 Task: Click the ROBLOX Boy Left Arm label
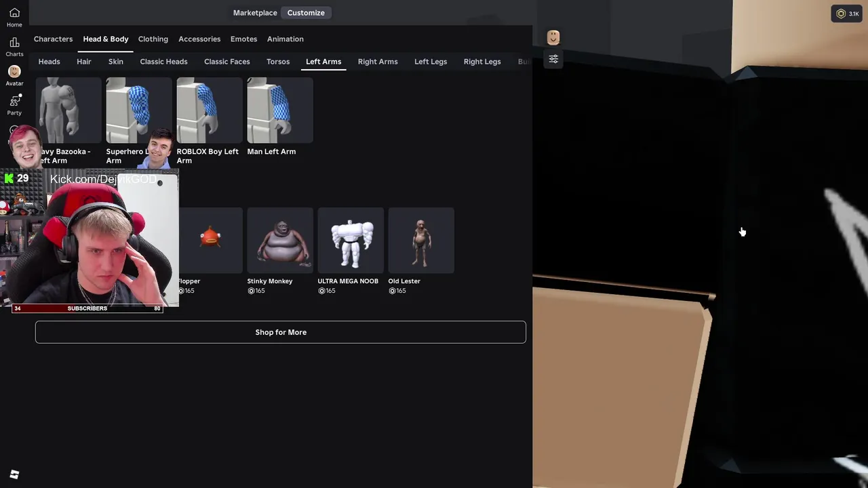pyautogui.click(x=208, y=156)
